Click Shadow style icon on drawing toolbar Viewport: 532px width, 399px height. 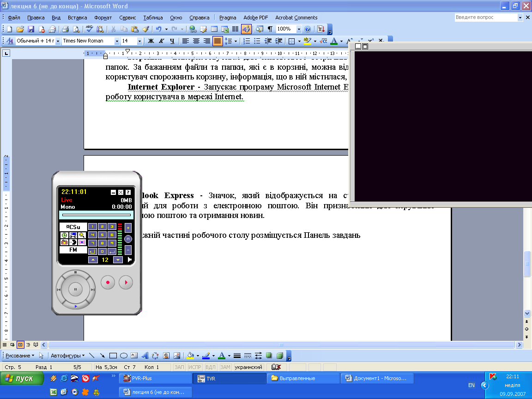pos(269,356)
